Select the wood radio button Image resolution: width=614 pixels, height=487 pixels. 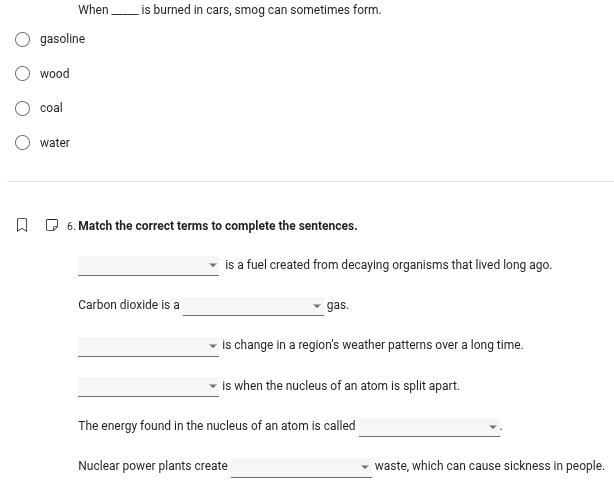click(x=22, y=74)
